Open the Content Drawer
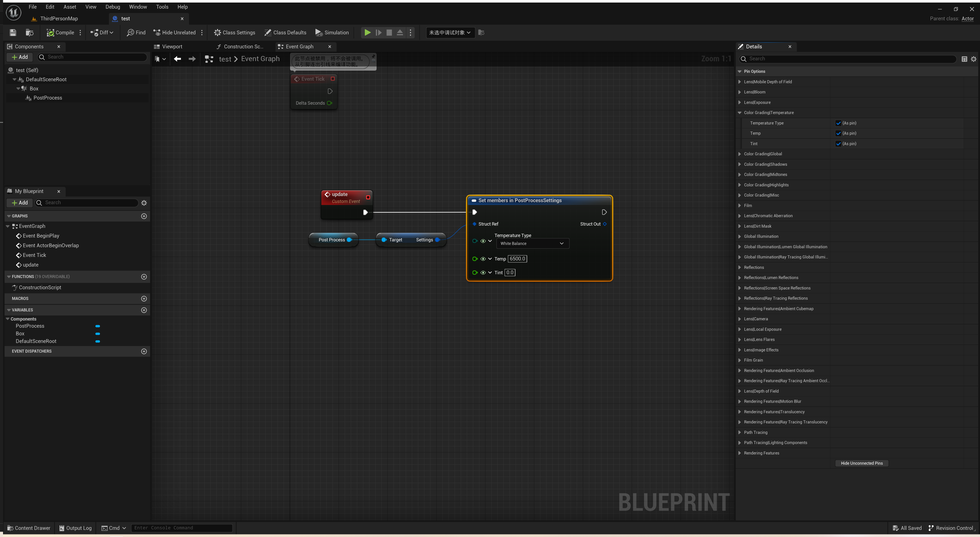980x537 pixels. pyautogui.click(x=28, y=528)
